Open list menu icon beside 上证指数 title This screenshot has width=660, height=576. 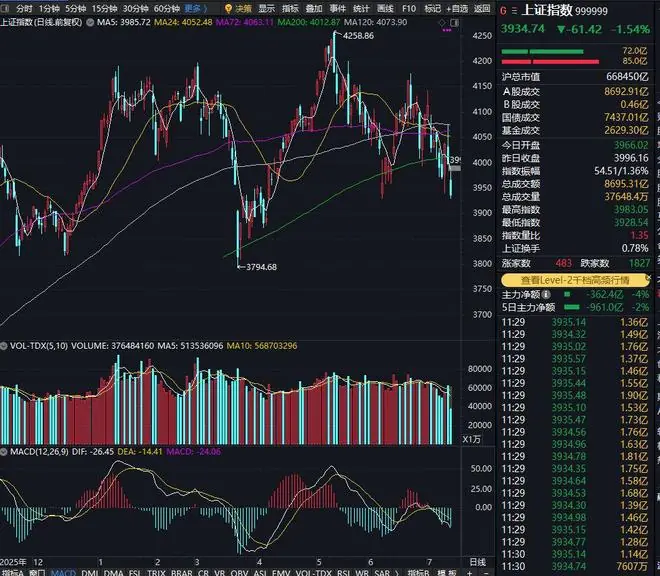(514, 11)
